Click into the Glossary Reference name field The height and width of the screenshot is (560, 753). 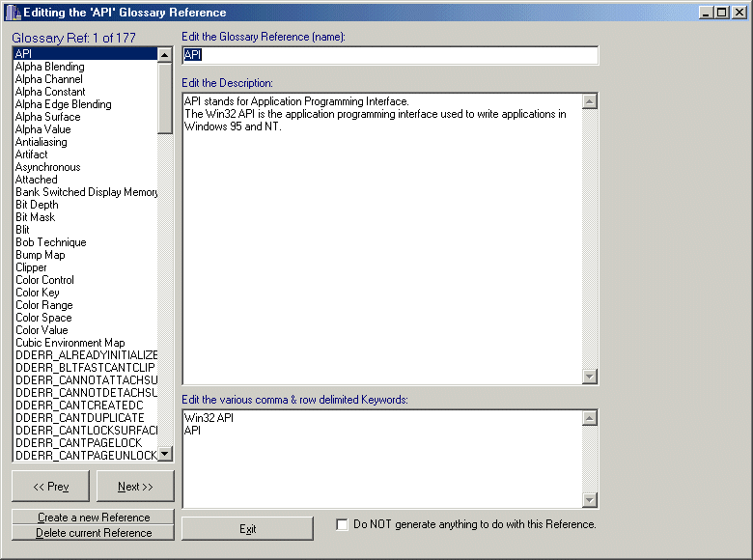pos(389,55)
